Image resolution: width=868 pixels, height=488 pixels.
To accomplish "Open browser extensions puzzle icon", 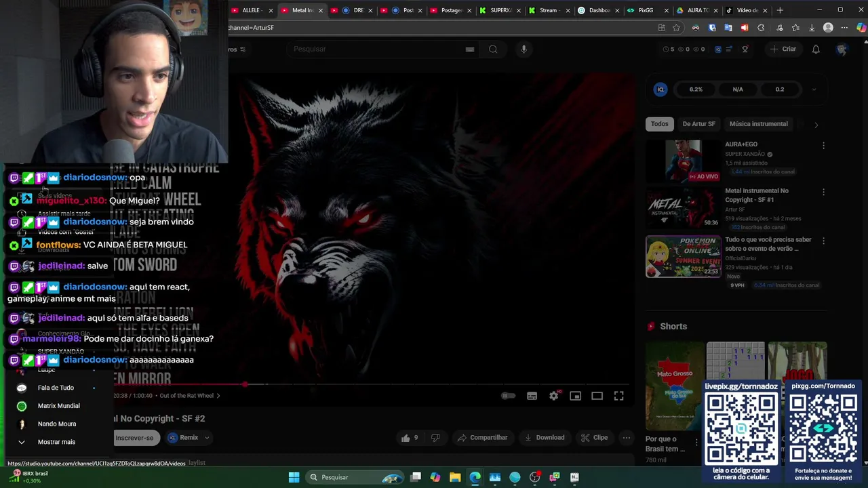I will (x=761, y=28).
